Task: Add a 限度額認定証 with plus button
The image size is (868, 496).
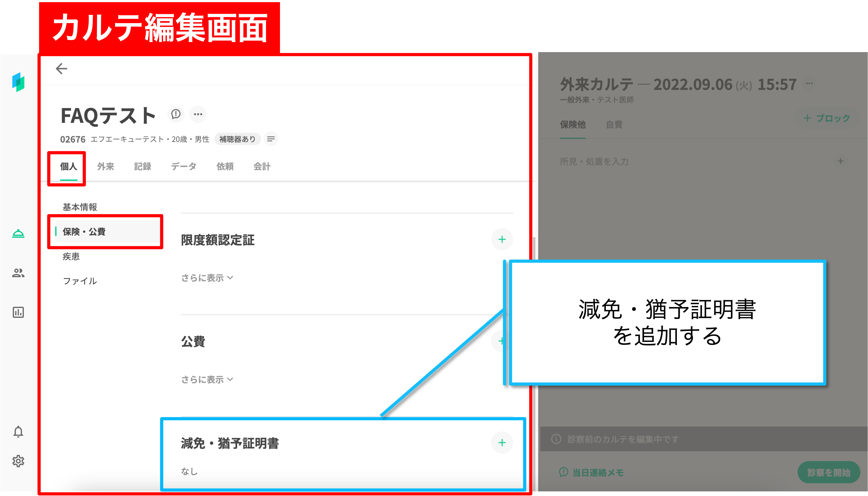Action: tap(502, 239)
